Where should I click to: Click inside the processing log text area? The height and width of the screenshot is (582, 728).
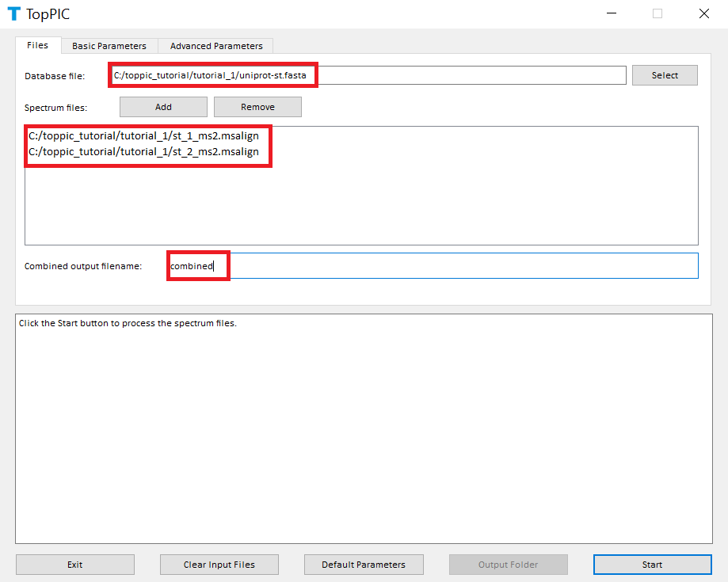(364, 428)
